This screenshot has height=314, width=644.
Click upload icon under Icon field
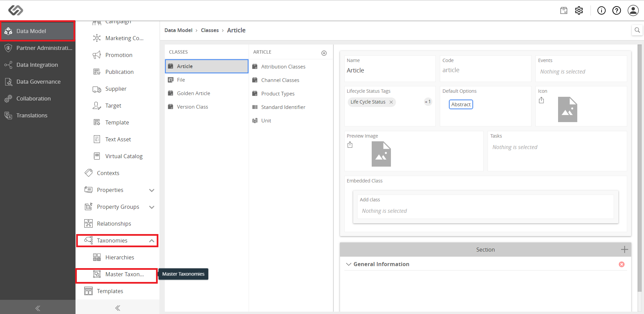pyautogui.click(x=542, y=100)
